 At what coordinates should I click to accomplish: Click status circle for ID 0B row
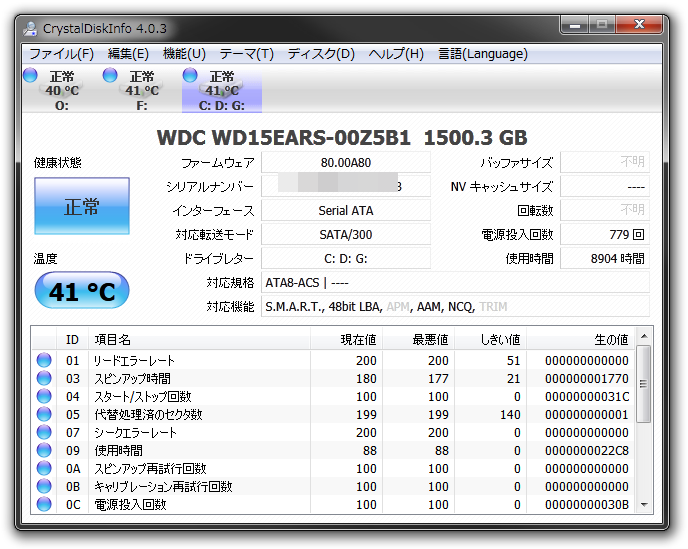pos(44,486)
